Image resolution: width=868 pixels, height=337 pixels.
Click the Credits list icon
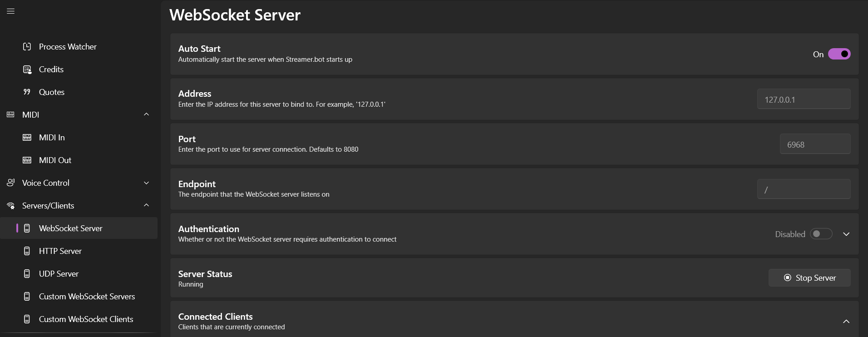pos(27,69)
